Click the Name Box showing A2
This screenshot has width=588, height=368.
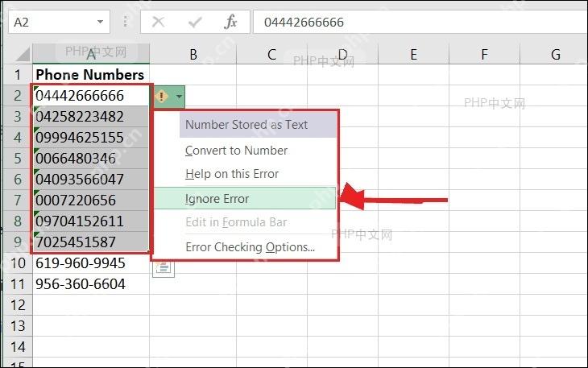[59, 22]
